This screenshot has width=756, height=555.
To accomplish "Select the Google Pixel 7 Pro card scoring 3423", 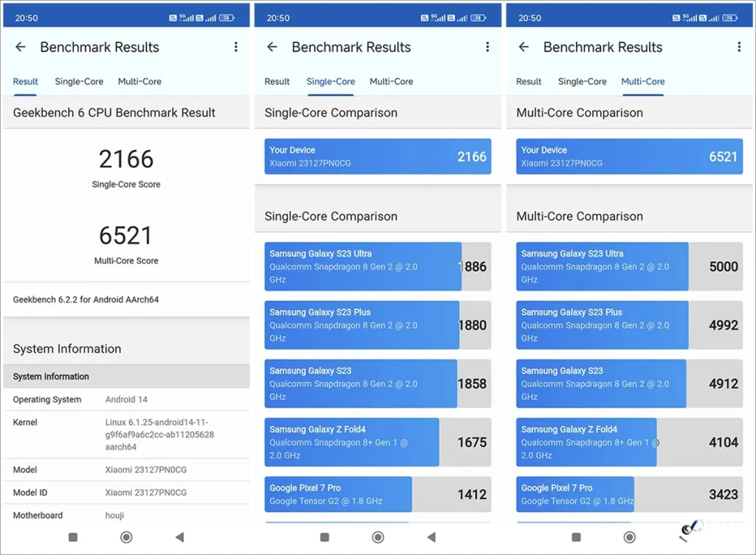I will pos(630,494).
